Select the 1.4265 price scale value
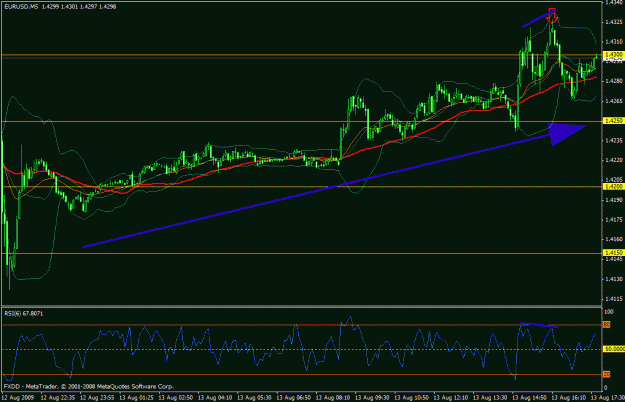 (x=614, y=101)
